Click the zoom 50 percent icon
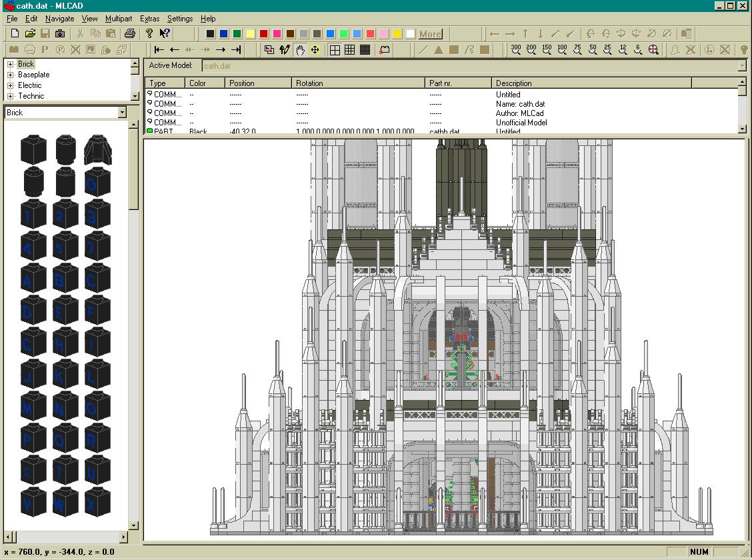Image resolution: width=752 pixels, height=560 pixels. point(593,50)
